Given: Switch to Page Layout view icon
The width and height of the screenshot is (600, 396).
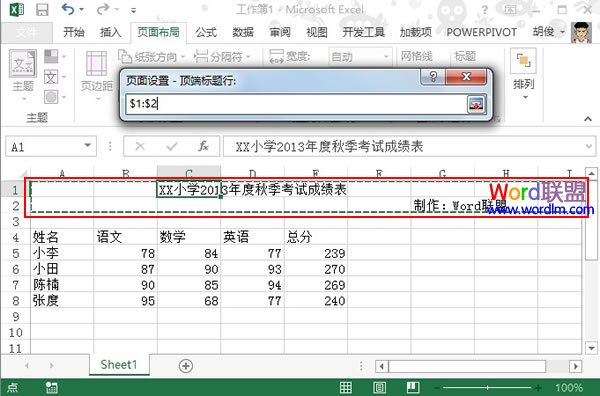Looking at the screenshot, I should (379, 387).
